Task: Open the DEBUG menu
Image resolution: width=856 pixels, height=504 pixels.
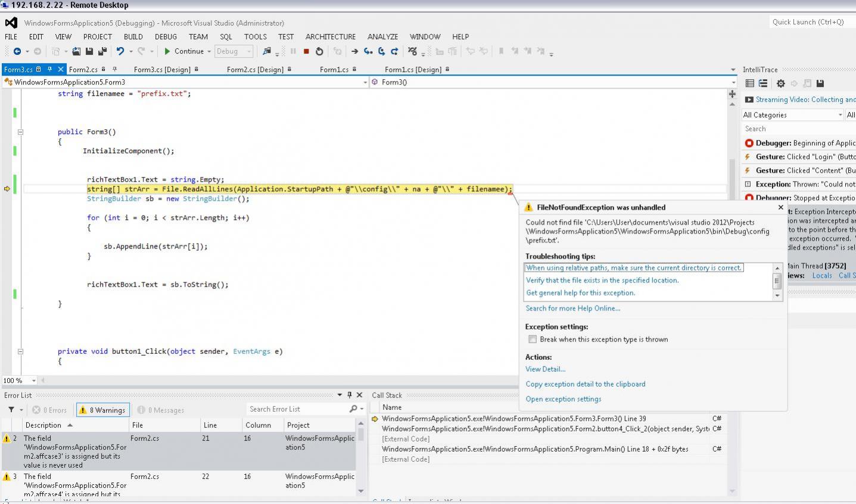Action: coord(166,36)
